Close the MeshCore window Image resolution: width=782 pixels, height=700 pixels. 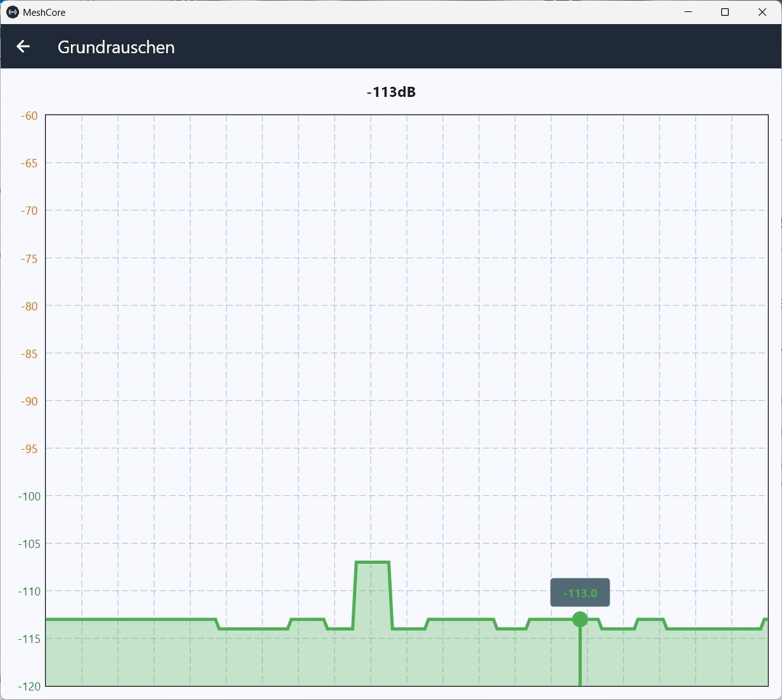pos(762,12)
